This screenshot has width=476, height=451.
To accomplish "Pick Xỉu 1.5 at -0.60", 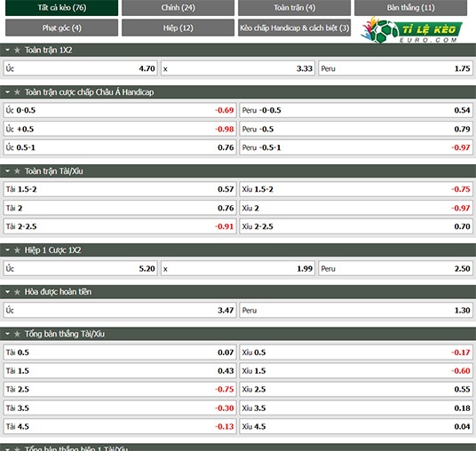I will pos(356,371).
